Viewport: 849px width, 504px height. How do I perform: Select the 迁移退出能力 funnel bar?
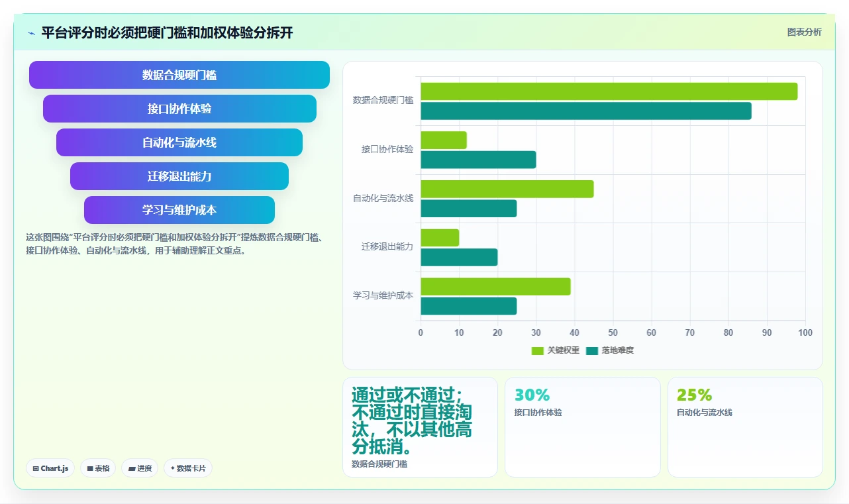pos(179,176)
